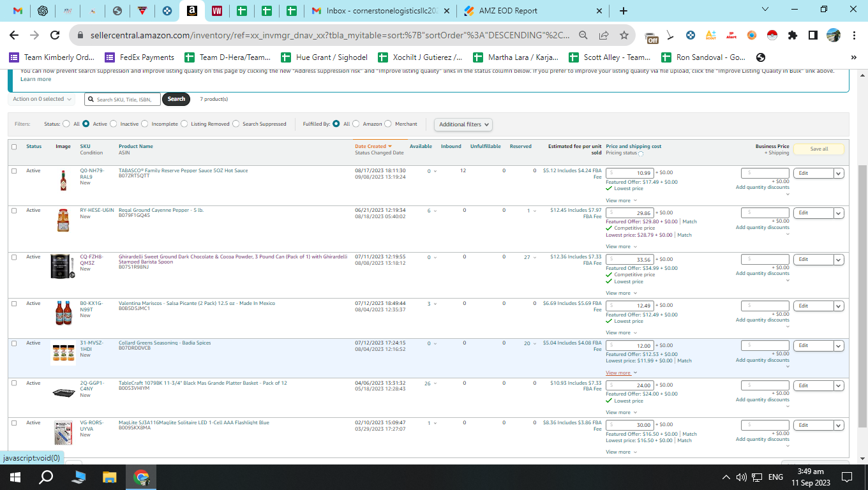This screenshot has height=490, width=868.
Task: Open the zoom magnifier icon in address bar
Action: pos(583,35)
